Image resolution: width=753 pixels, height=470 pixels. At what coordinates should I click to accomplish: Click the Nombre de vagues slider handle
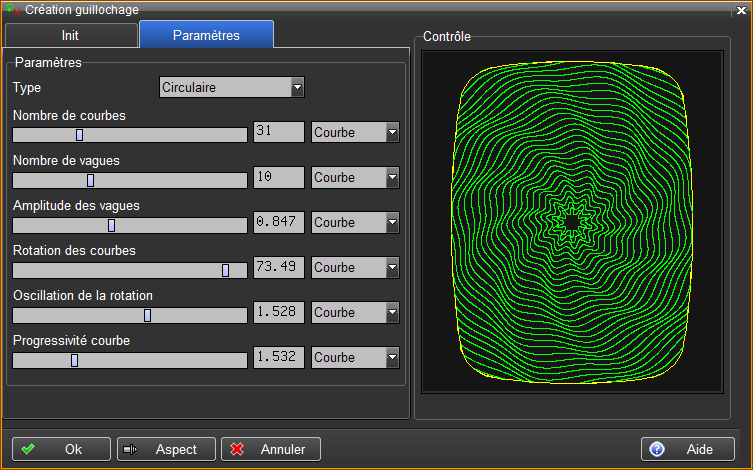(x=90, y=180)
